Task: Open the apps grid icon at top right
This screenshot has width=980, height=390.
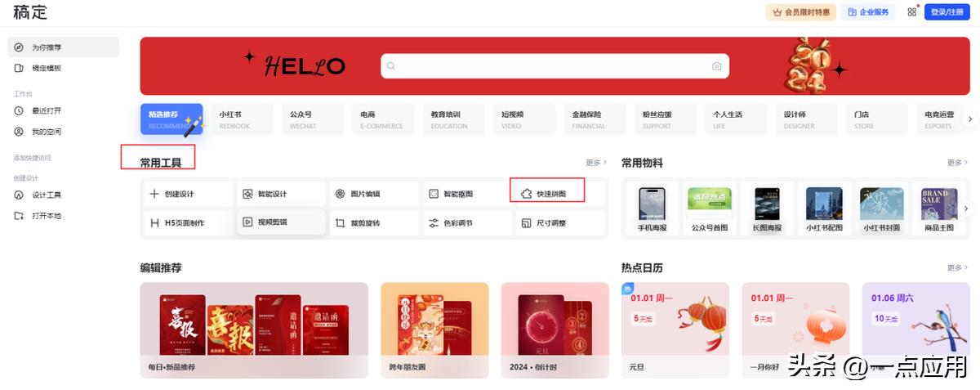Action: [x=912, y=12]
